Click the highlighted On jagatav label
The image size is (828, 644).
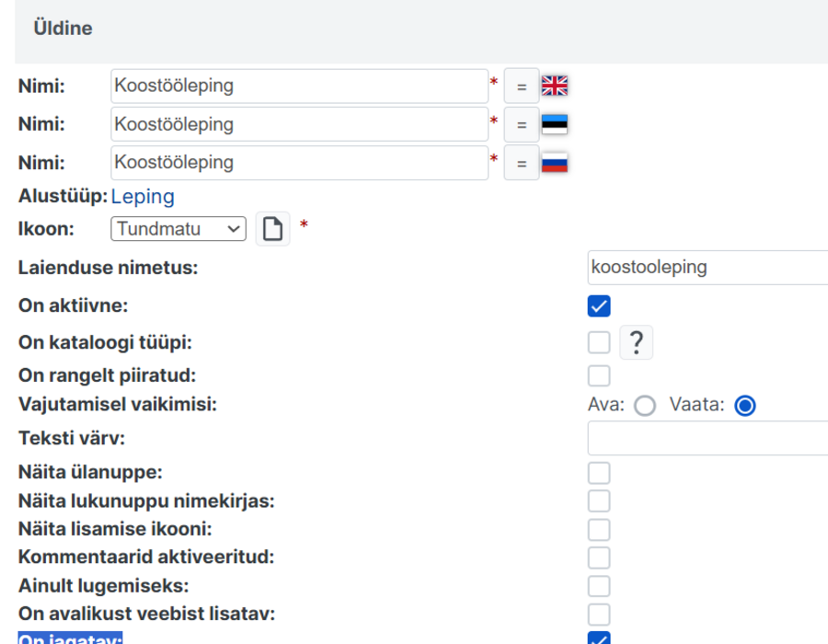click(x=70, y=638)
